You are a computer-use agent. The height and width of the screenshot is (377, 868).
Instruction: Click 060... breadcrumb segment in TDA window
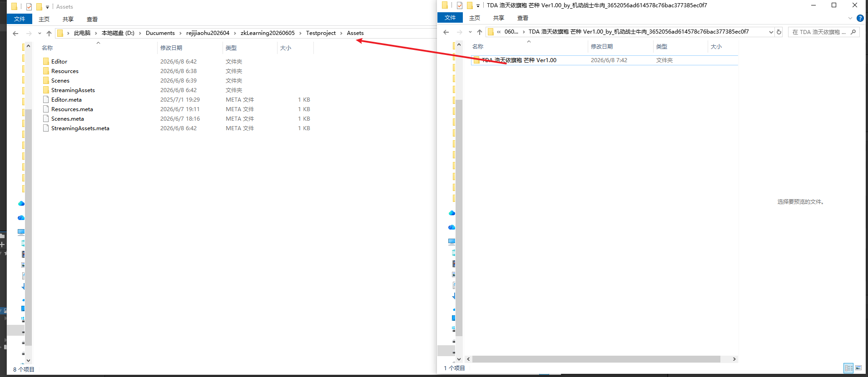(x=511, y=32)
